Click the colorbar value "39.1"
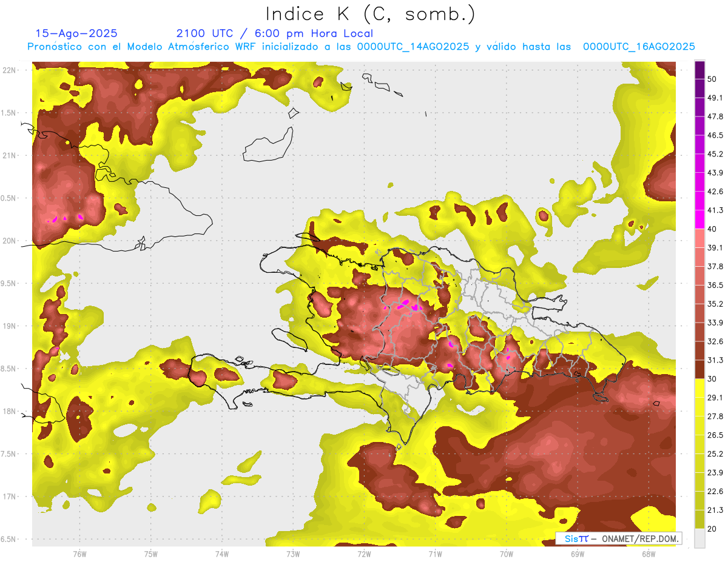Image resolution: width=728 pixels, height=562 pixels. click(x=715, y=247)
